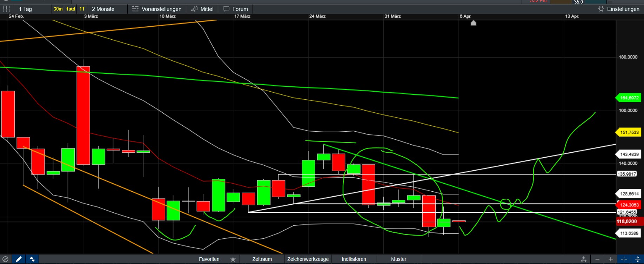Toggle the up-down arrows tool button
This screenshot has width=644, height=264.
[32, 259]
